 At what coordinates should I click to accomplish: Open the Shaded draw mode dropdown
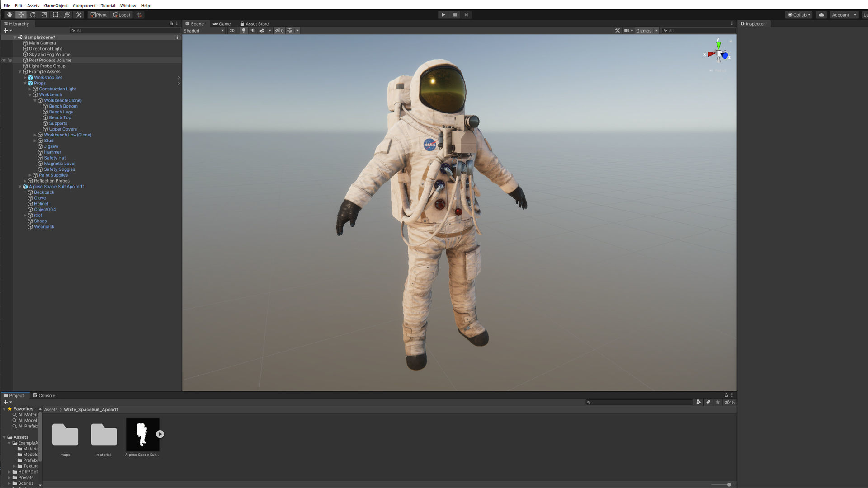coord(204,31)
